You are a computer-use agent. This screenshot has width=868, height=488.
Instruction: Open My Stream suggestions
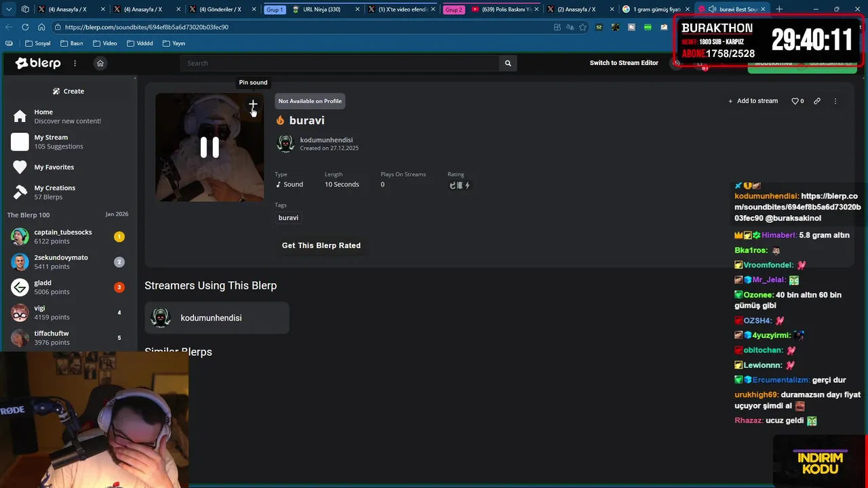69,142
